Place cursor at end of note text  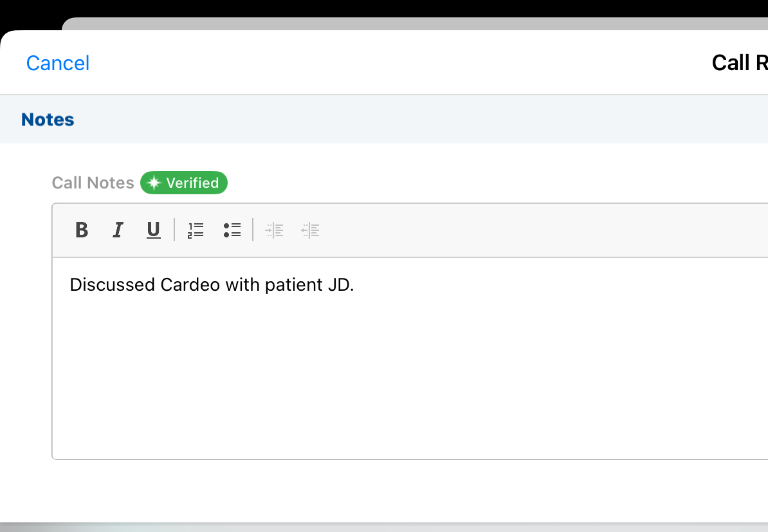[x=355, y=285]
